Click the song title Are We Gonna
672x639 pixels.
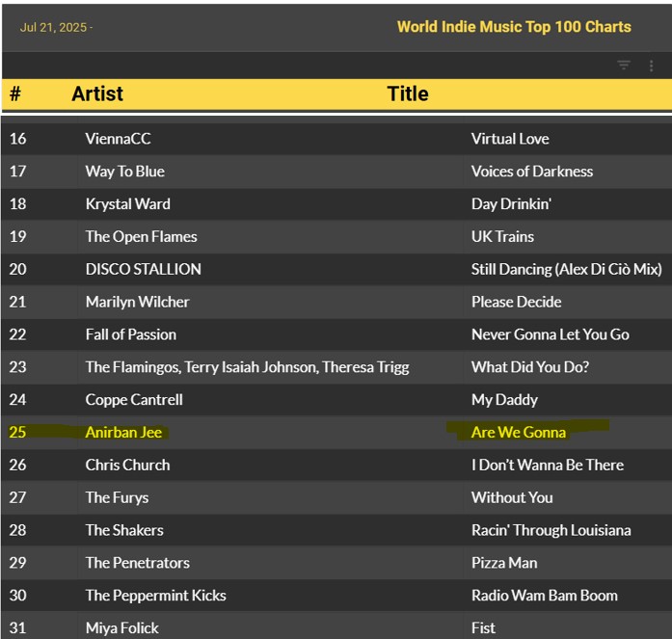518,432
